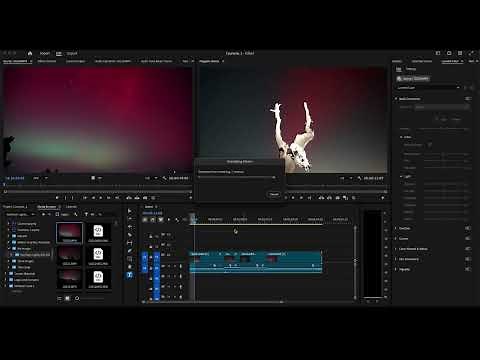
Task: Toggle the Creative enable checkbox
Action: (468, 228)
